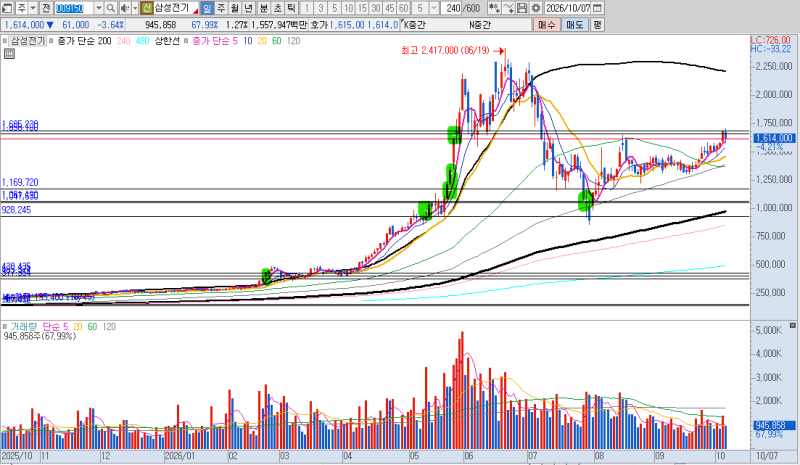Viewport: 800px width, 465px height.
Task: Click the 삼성전기 legend label in chart
Action: 29,41
